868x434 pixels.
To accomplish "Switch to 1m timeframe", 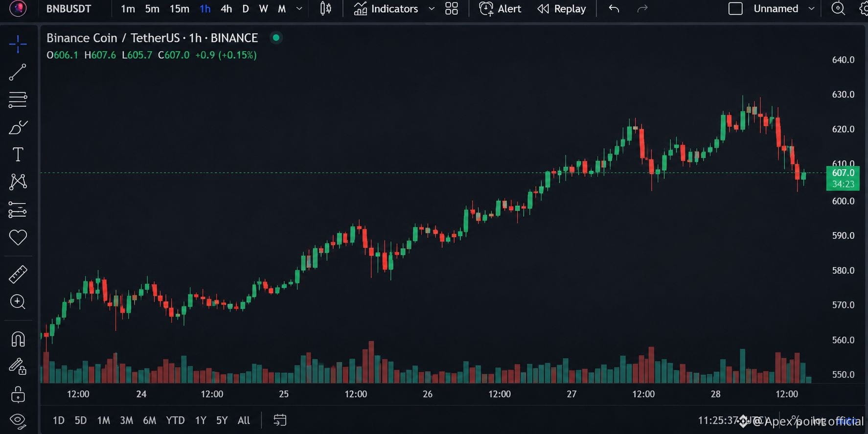I will [x=128, y=9].
